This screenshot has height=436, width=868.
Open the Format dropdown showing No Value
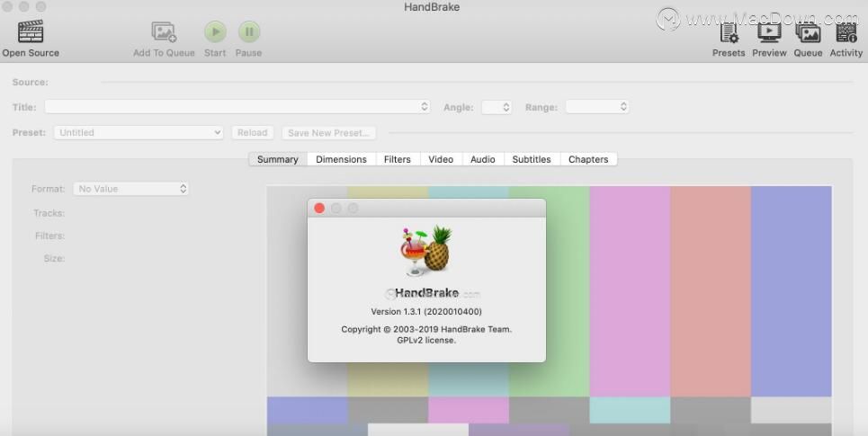130,189
